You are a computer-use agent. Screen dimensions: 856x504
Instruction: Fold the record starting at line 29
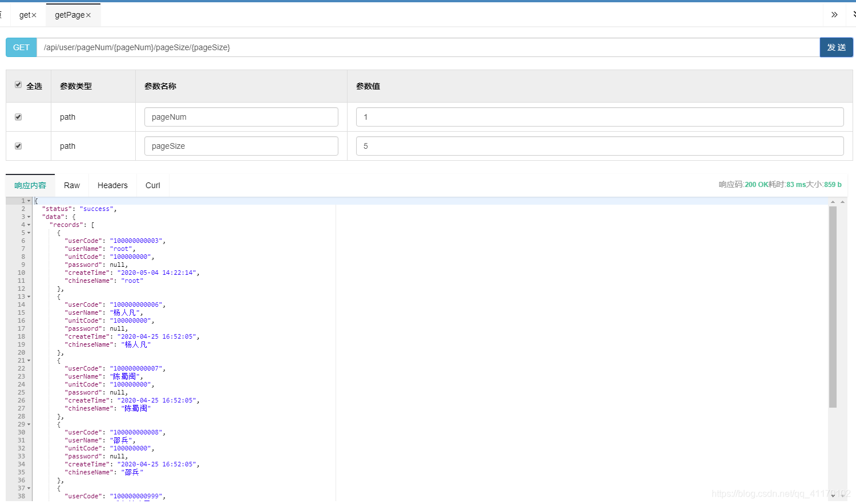pyautogui.click(x=29, y=424)
